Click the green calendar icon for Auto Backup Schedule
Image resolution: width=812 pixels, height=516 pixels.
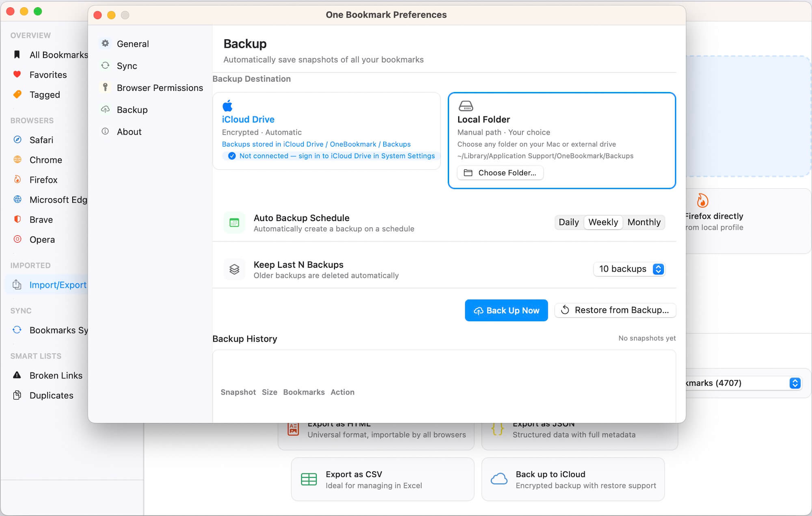pos(234,222)
